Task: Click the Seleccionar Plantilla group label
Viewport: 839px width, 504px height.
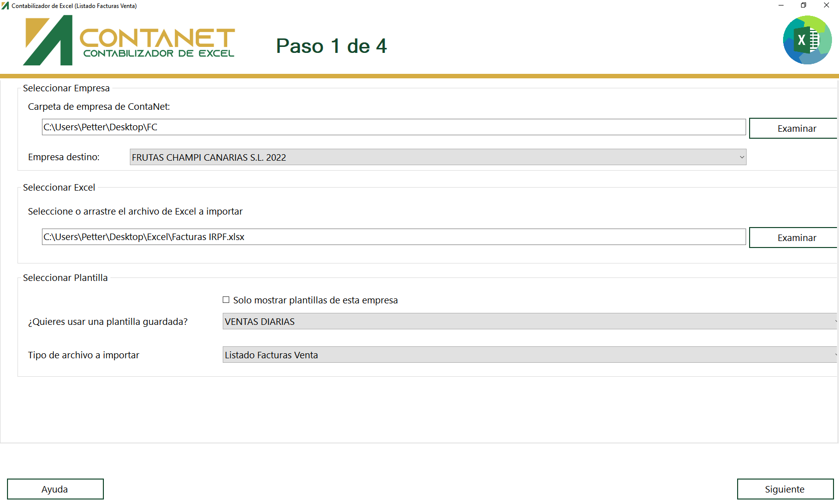Action: (65, 277)
